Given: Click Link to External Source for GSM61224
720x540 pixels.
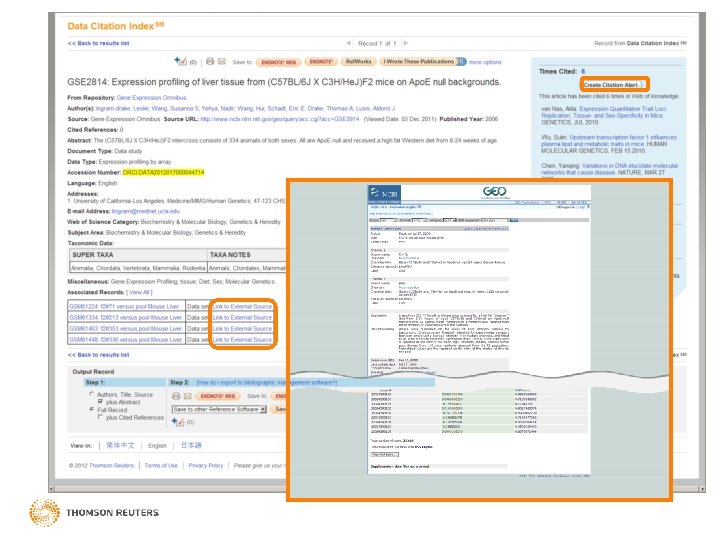Looking at the screenshot, I should coord(242,306).
